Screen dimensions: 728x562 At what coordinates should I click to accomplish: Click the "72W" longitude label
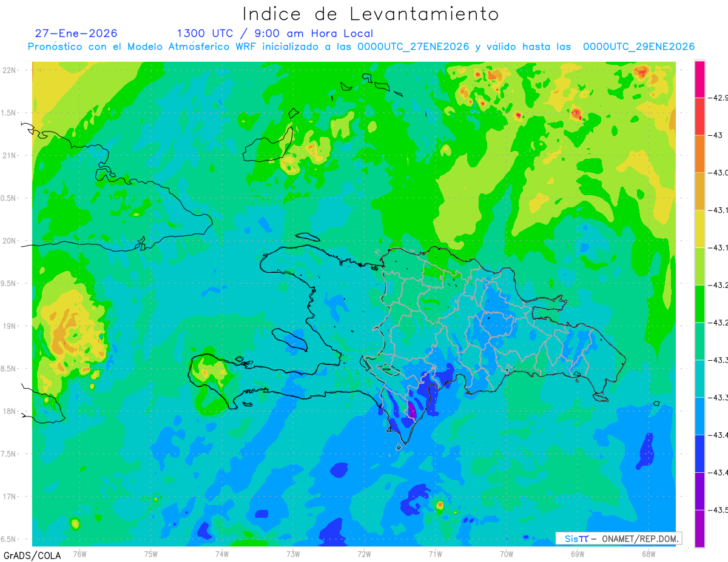364,554
